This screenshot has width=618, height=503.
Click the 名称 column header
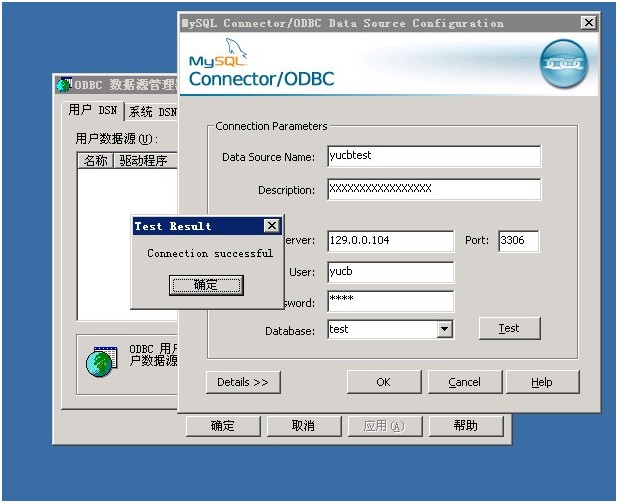96,160
